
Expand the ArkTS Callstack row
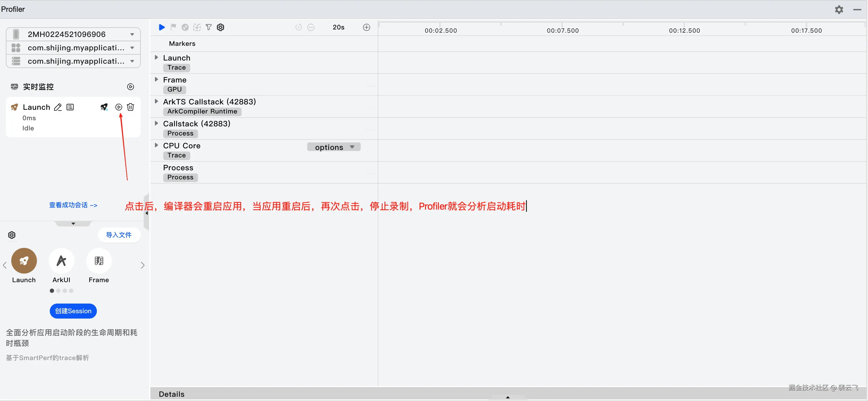pyautogui.click(x=156, y=101)
